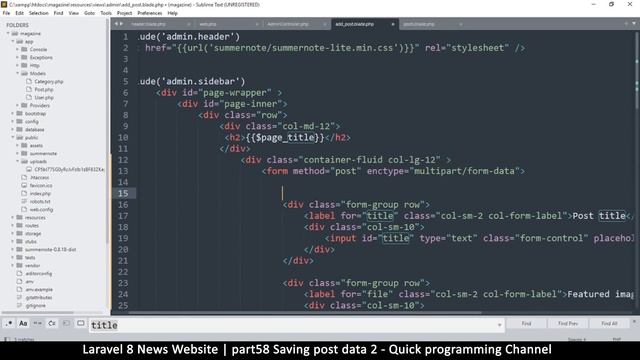Switch to the AdminController.php tab

pyautogui.click(x=288, y=24)
